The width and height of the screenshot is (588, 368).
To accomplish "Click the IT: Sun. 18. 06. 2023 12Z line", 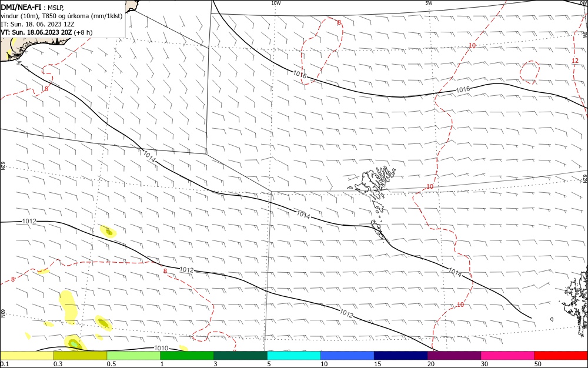I will pos(38,24).
